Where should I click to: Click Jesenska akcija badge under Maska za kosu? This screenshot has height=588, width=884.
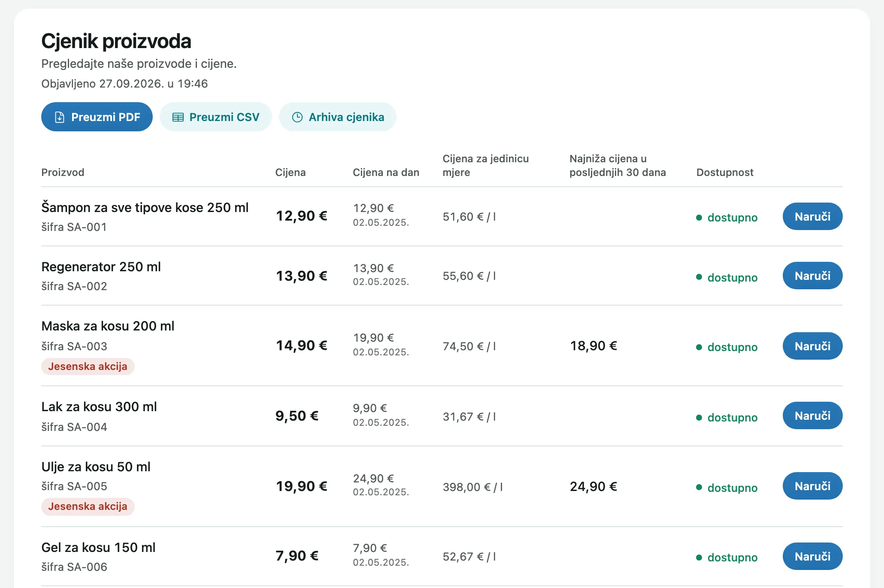[88, 367]
